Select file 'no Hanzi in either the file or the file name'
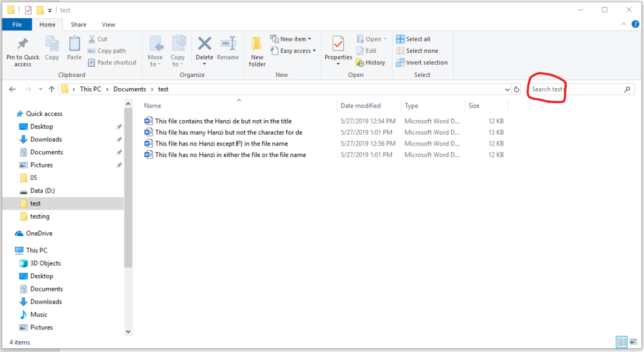The width and height of the screenshot is (644, 352). (230, 155)
